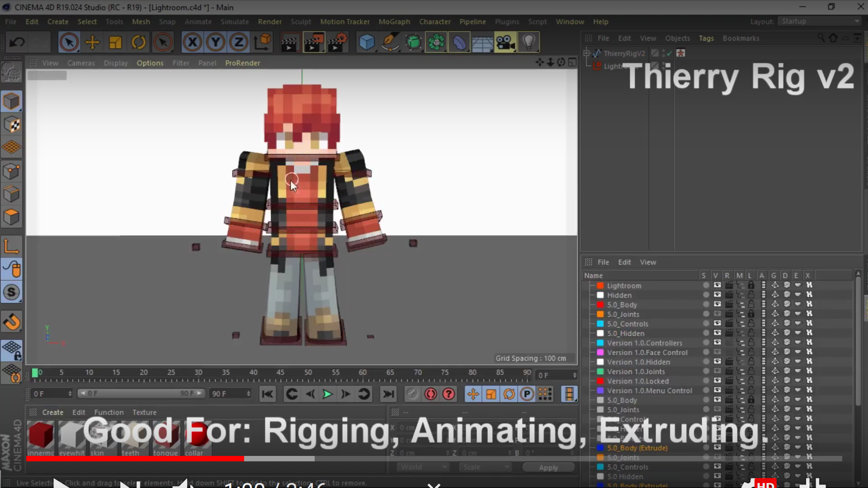Click the Lightroom layer color swatch
This screenshot has width=868, height=488.
600,286
